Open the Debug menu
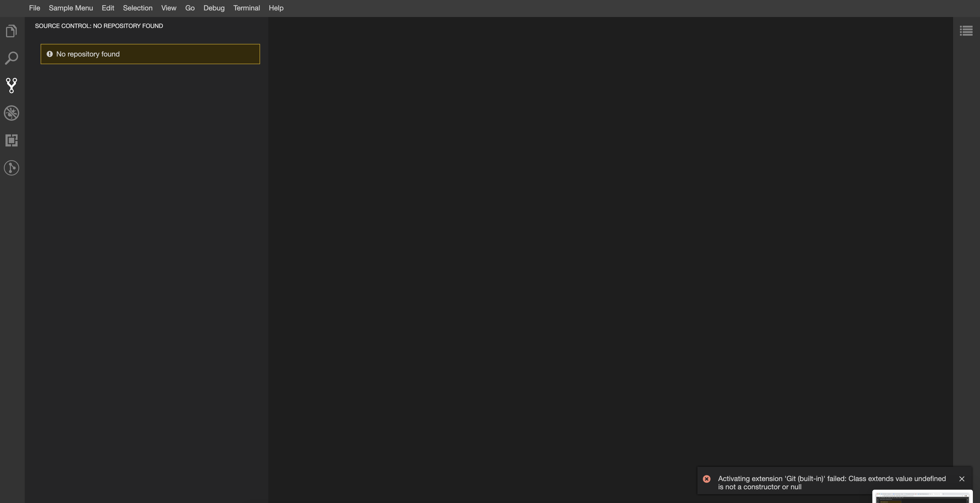 tap(214, 8)
